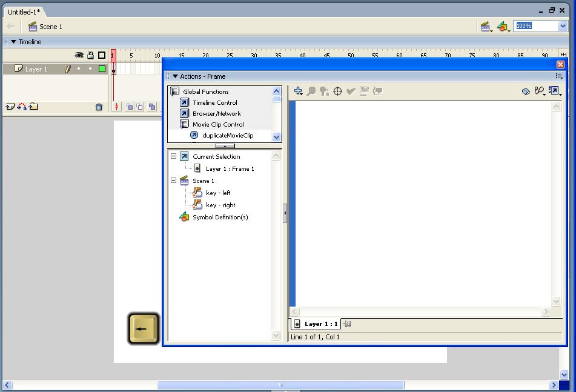
Task: Collapse the left pane with side handle
Action: [285, 213]
